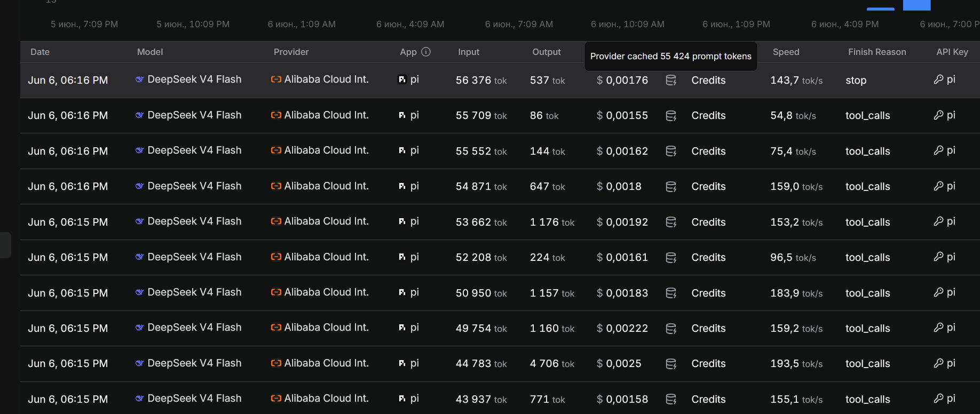Click the cache icon in the 55 709 tok row

click(671, 115)
